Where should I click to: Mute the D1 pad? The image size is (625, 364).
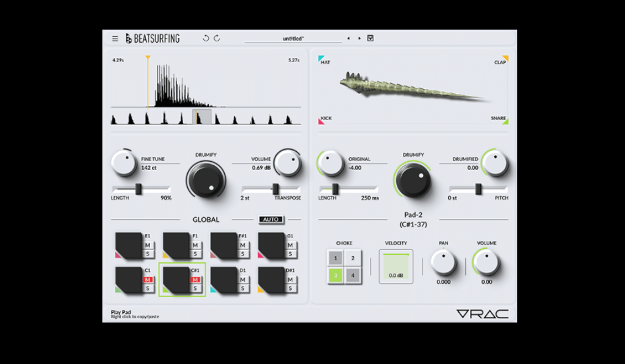pyautogui.click(x=243, y=280)
